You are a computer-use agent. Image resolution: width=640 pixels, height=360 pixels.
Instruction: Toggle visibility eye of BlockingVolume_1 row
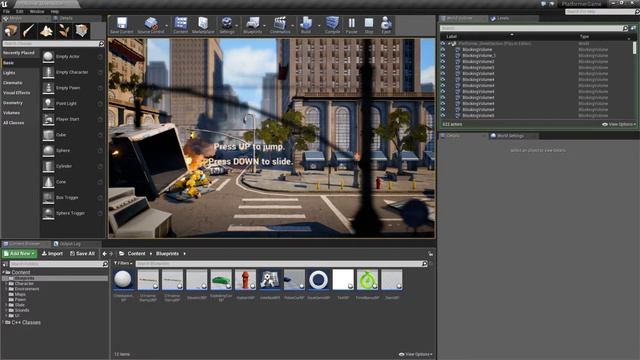pos(443,56)
